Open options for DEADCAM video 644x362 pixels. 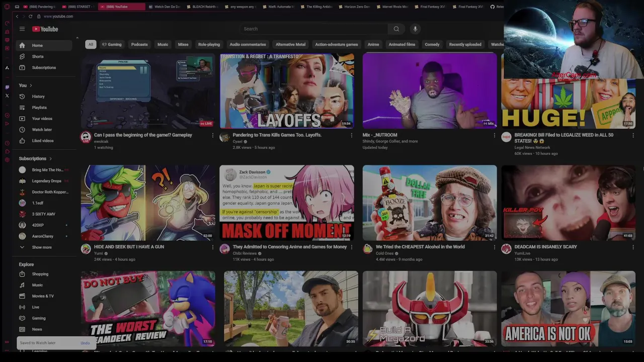click(x=633, y=247)
